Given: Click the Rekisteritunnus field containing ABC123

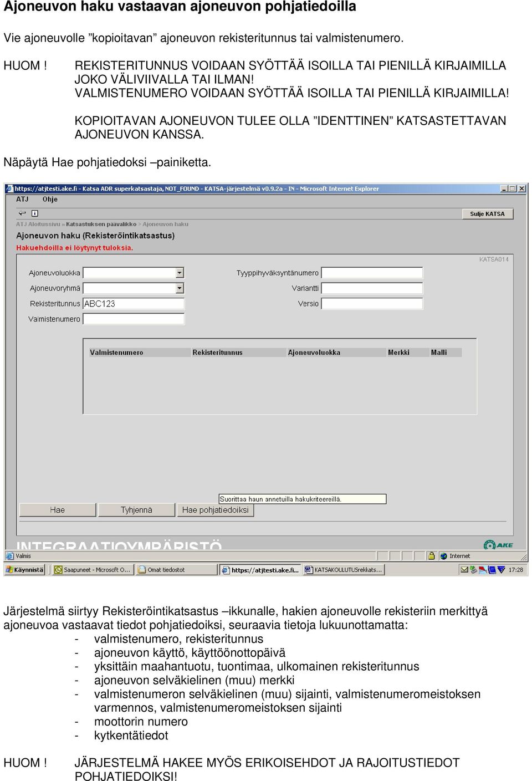Looking at the screenshot, I should point(134,304).
